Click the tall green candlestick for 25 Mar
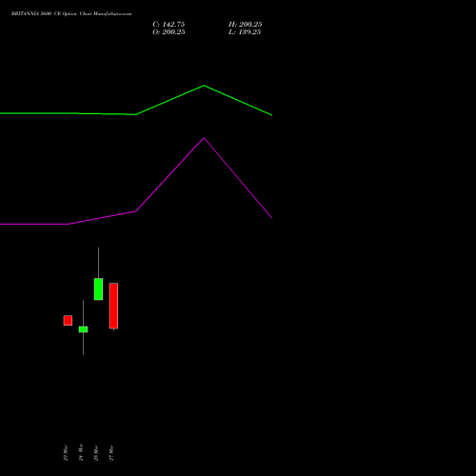Viewport: 476px width, 476px height. coord(98,288)
